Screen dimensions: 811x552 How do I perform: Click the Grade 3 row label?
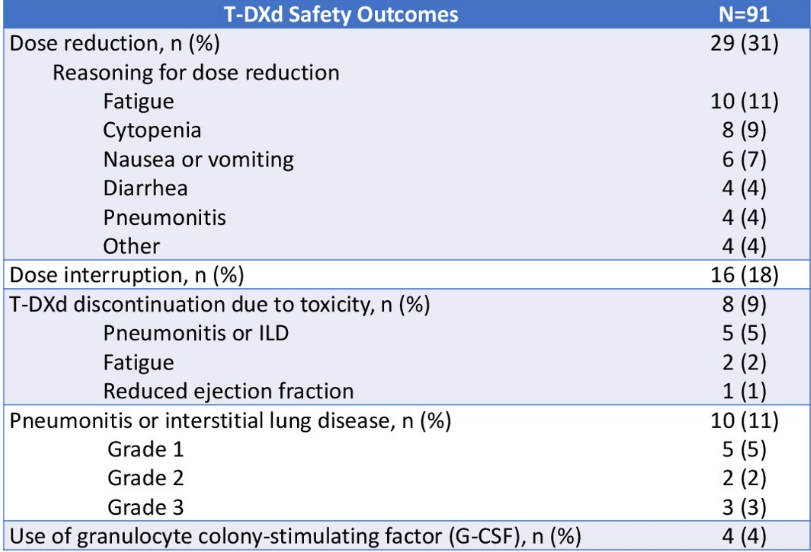point(146,507)
